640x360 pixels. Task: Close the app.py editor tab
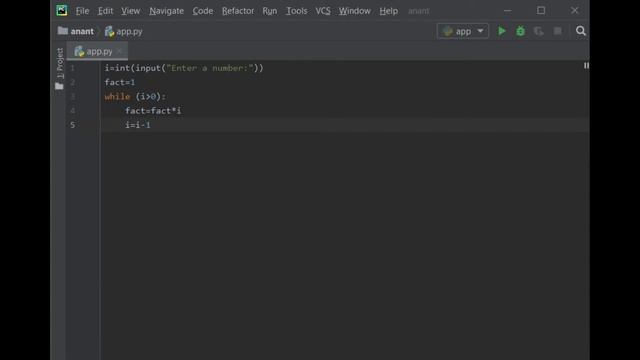click(119, 51)
